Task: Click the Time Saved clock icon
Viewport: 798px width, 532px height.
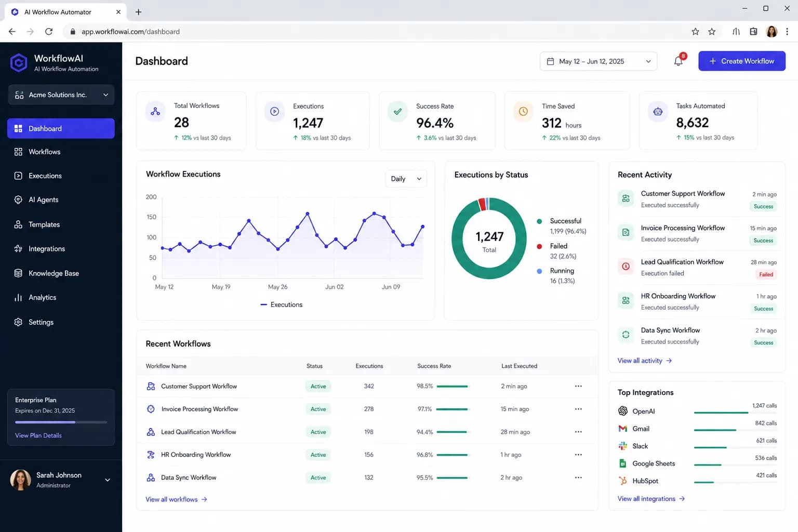Action: 523,111
